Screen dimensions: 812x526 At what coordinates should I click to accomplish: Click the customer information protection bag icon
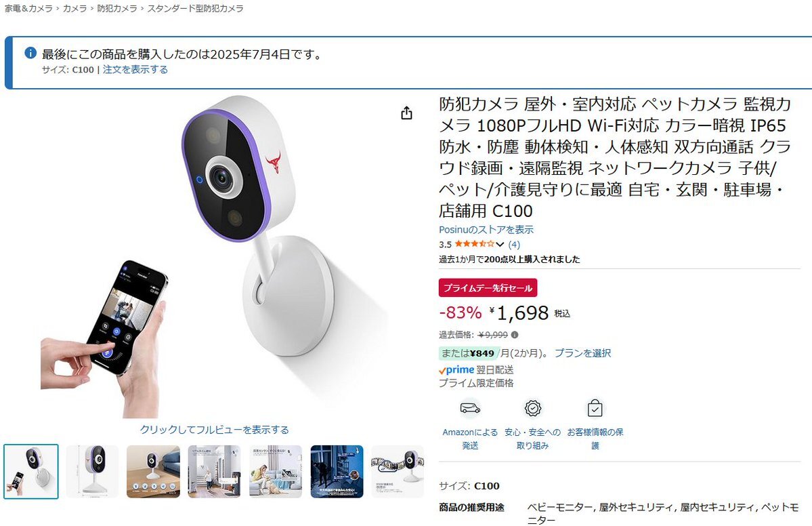pyautogui.click(x=595, y=408)
